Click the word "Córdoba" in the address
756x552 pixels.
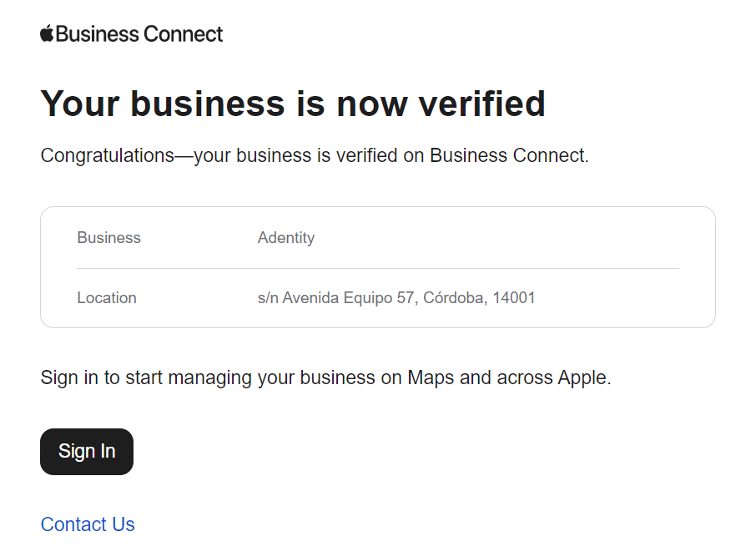(x=454, y=298)
